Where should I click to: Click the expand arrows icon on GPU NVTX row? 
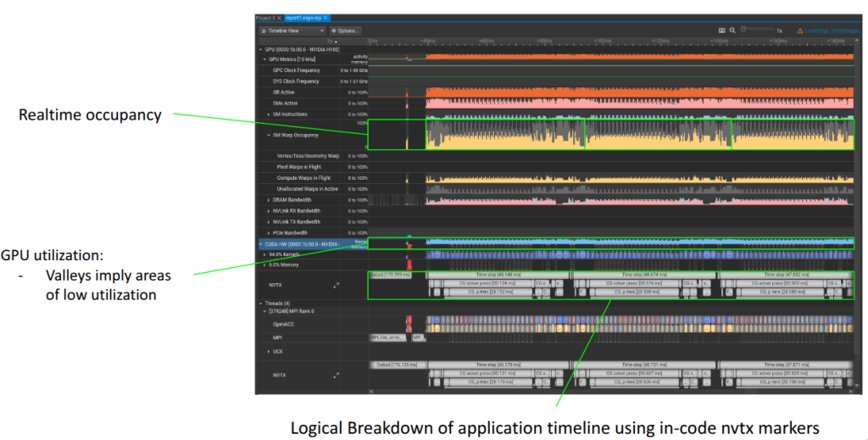(x=336, y=286)
